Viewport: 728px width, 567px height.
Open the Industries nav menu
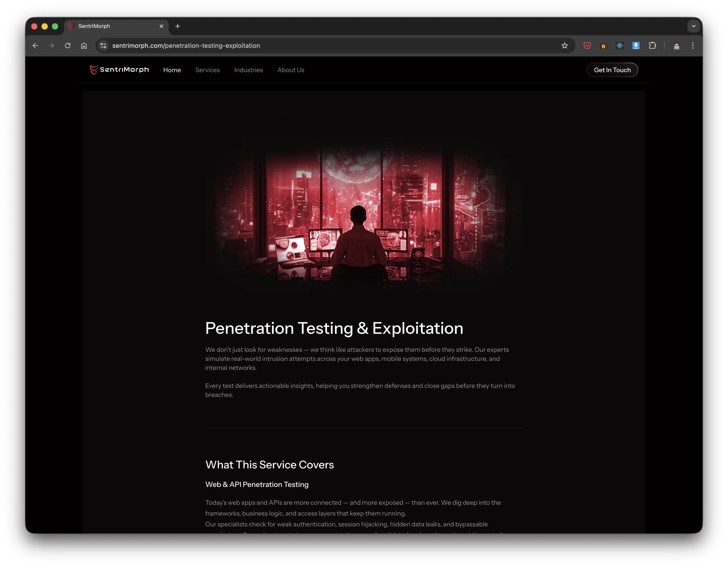pos(248,70)
